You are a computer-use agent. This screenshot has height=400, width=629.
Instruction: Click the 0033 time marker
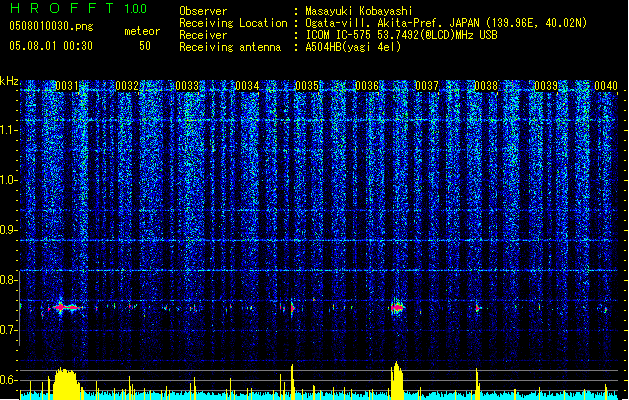tap(187, 86)
